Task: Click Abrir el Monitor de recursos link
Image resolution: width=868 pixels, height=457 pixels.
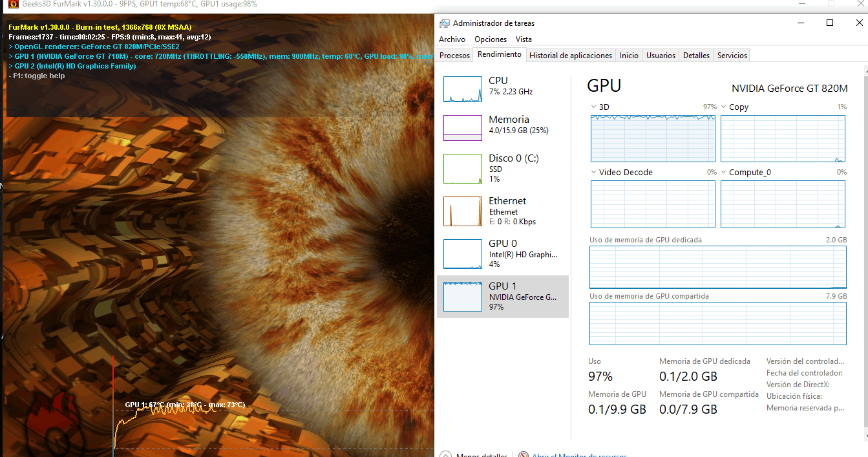Action: (579, 455)
